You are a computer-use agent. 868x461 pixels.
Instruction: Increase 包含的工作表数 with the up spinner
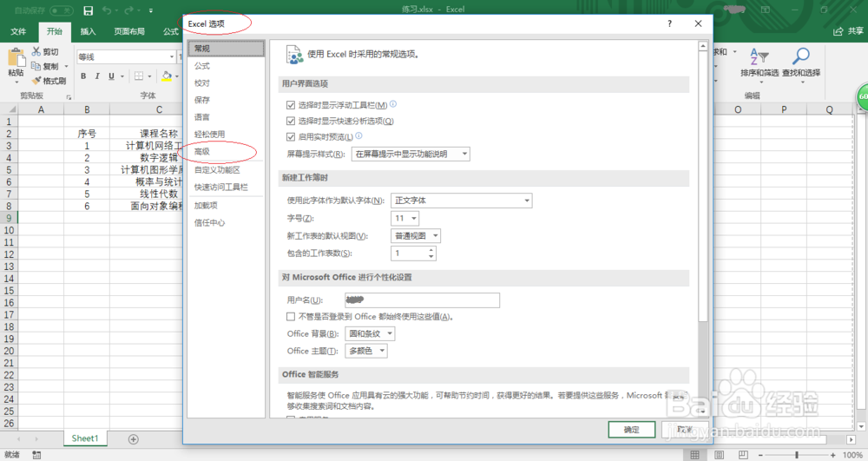431,250
